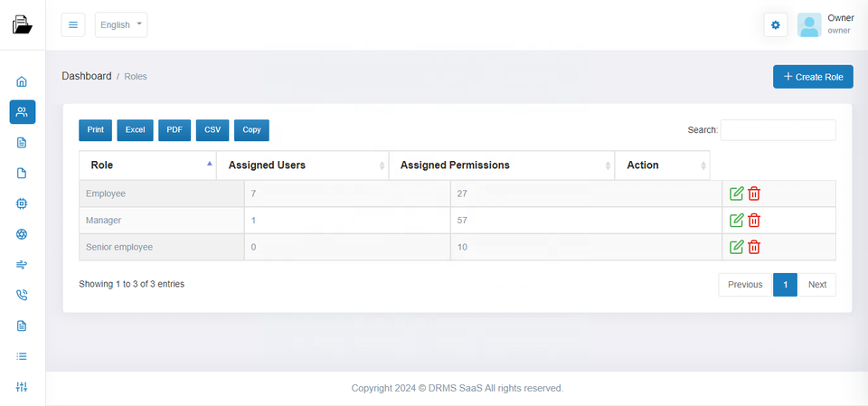This screenshot has width=868, height=406.
Task: Click the gear settings icon in header
Action: [776, 25]
